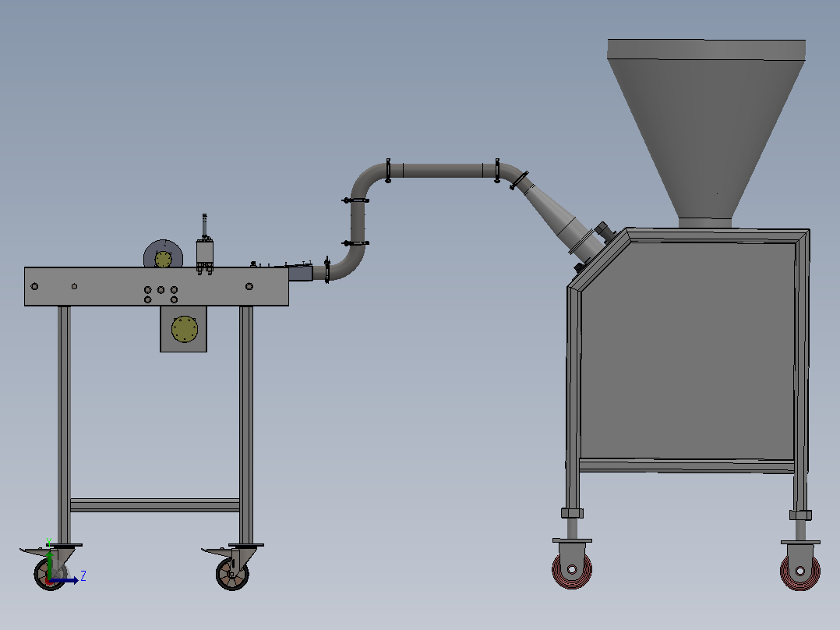Select the conical hopper funnel body
Screen dimensions: 840x630
pos(705,138)
